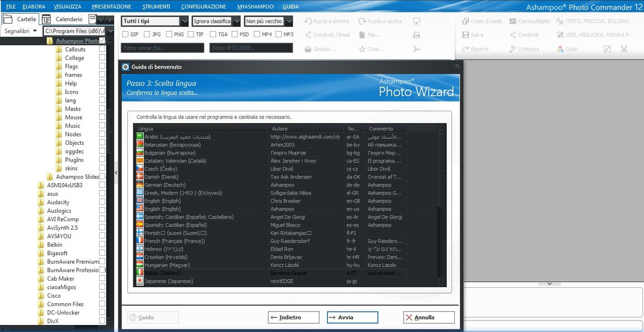Select the Plugins folder in tree
Image resolution: width=644 pixels, height=332 pixels.
click(74, 159)
